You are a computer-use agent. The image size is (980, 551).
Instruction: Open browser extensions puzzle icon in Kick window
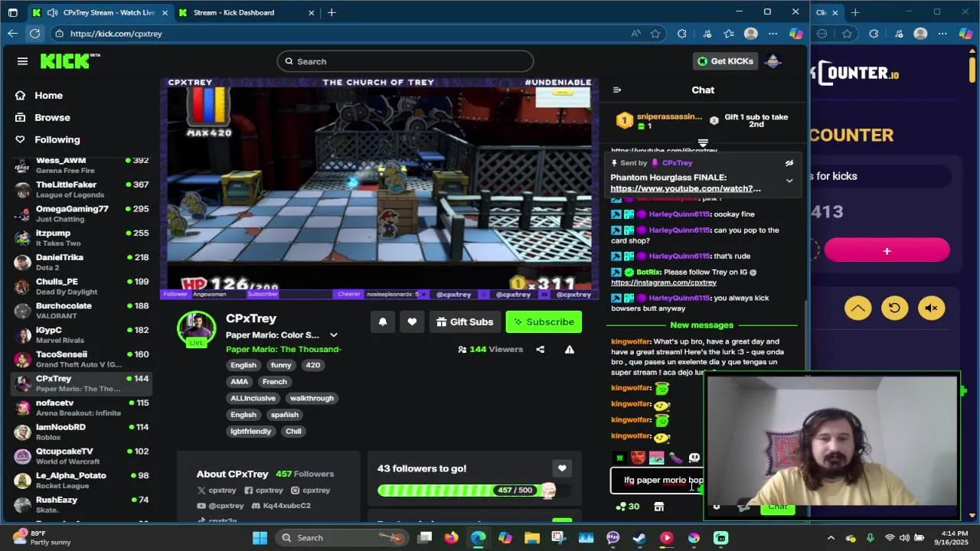coord(682,34)
